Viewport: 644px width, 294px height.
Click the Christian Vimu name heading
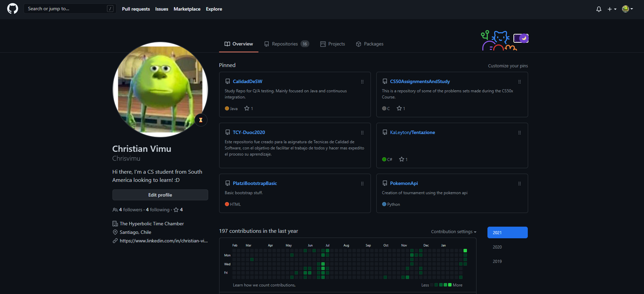tap(142, 149)
